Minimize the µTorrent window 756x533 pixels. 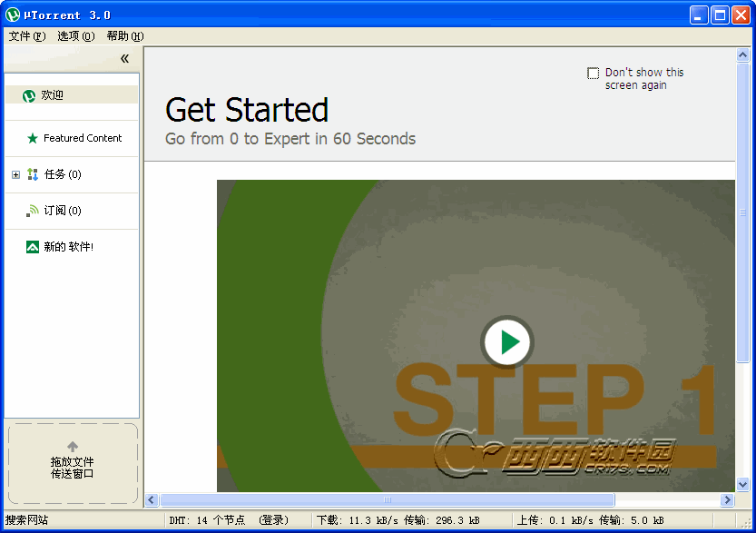pyautogui.click(x=698, y=15)
